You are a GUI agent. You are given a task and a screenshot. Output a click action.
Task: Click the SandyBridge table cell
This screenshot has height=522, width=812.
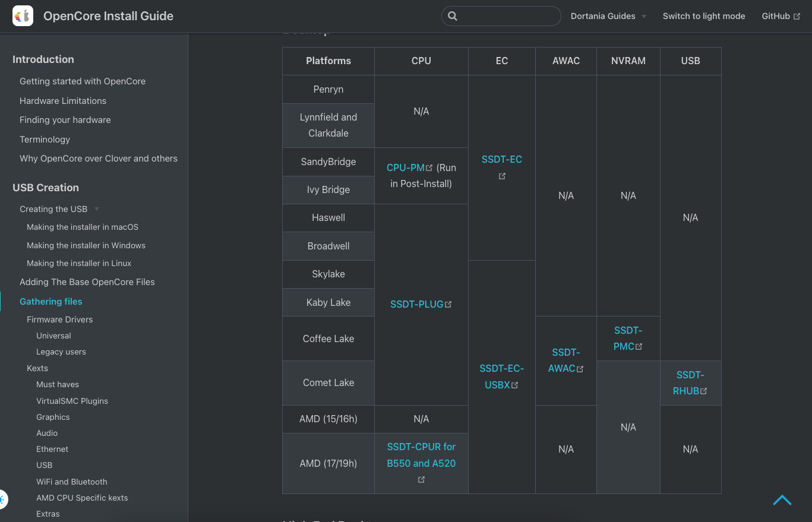[328, 162]
